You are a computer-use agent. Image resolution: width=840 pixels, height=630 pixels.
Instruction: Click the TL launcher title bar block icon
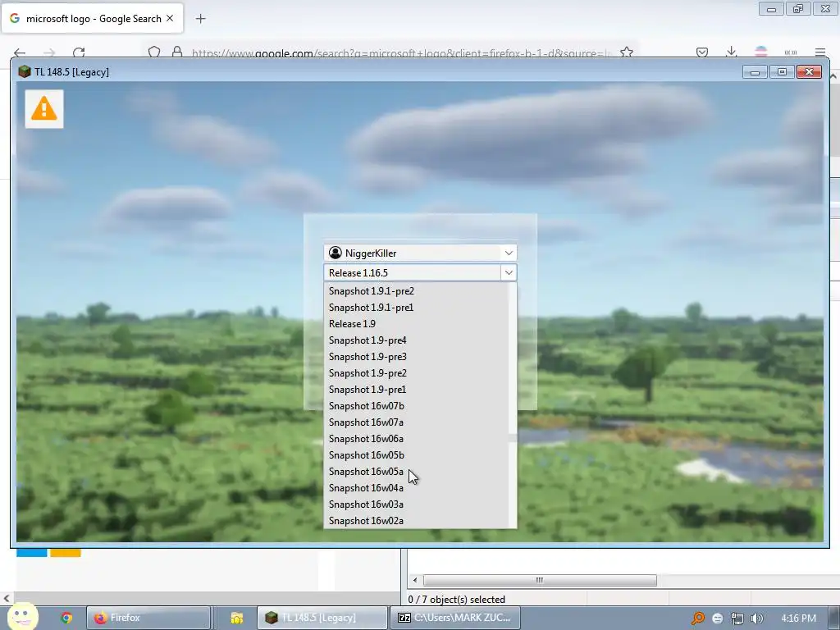(24, 72)
